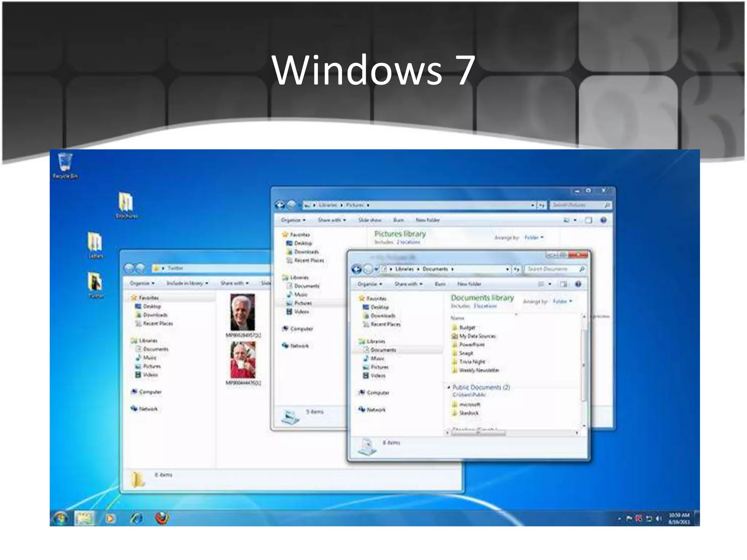Refresh the Pictures window address bar
747x560 pixels.
[542, 205]
